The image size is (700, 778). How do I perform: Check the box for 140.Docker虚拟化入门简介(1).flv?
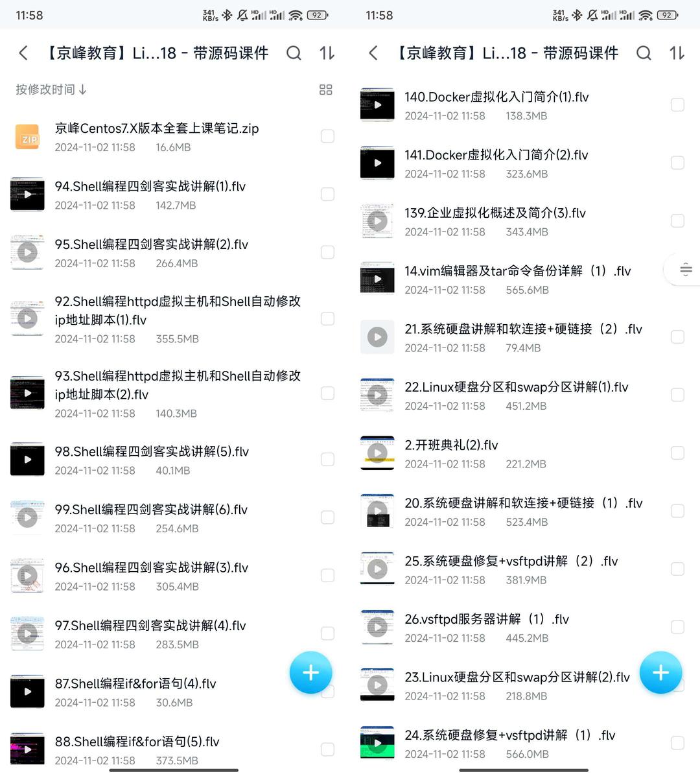(x=677, y=104)
